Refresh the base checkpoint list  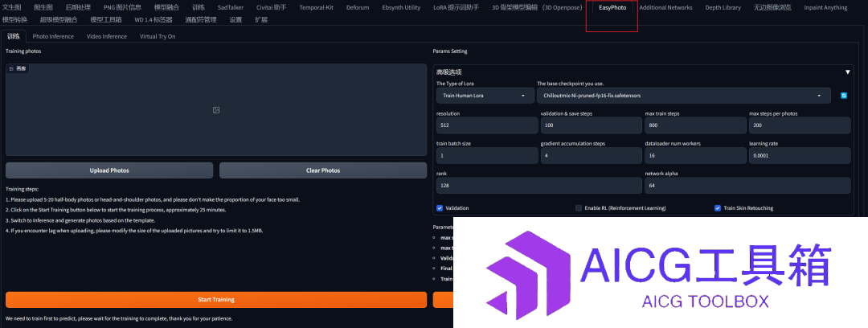844,96
